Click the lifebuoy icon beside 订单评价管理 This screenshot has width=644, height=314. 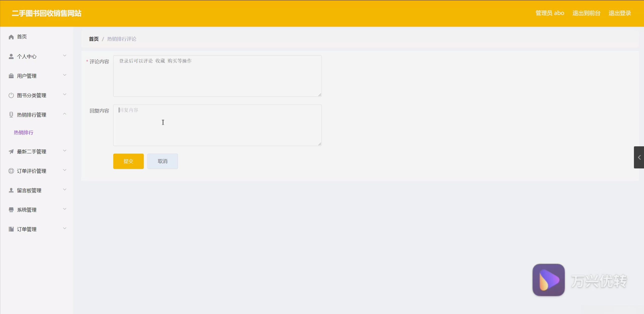pos(11,171)
